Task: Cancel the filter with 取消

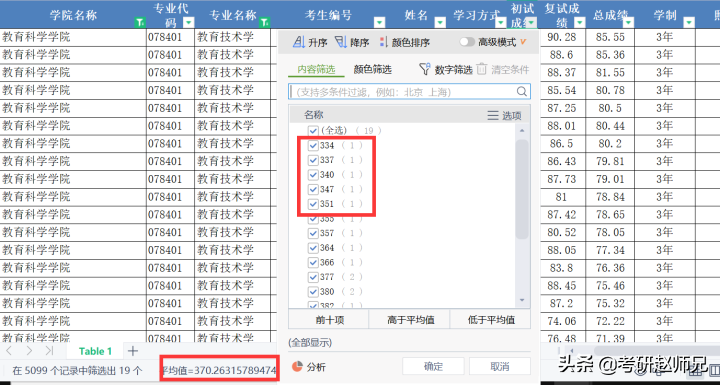Action: click(x=500, y=366)
